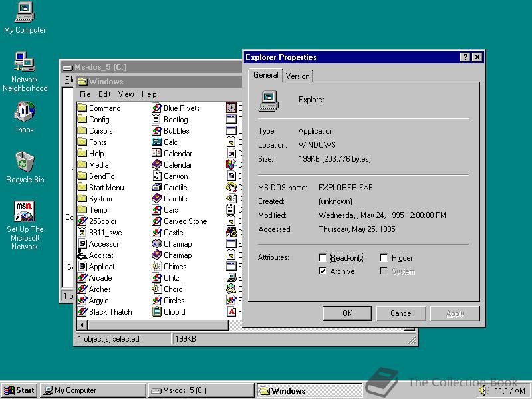Click the taskbar clock showing 11:17 AM
The width and height of the screenshot is (532, 399).
[510, 391]
